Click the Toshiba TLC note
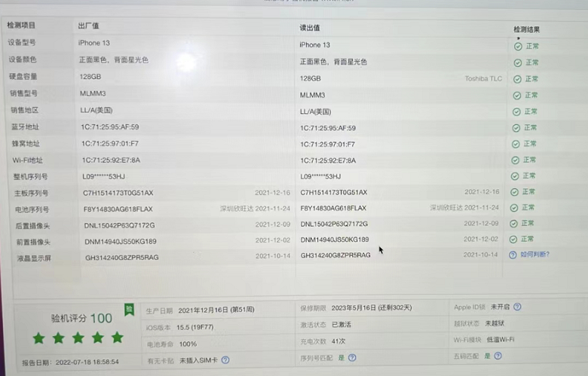The image size is (588, 376). tap(483, 78)
